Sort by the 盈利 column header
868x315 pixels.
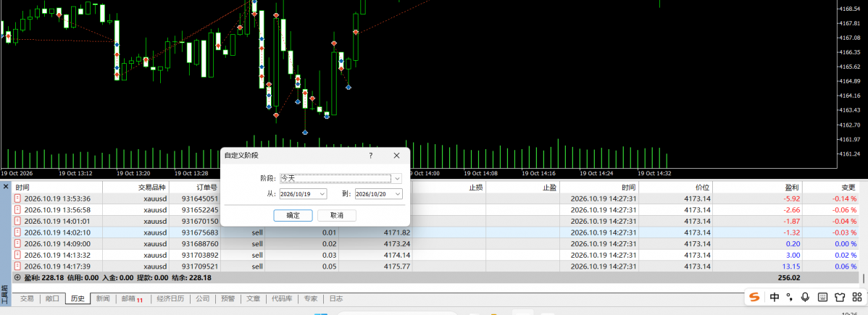pos(792,188)
